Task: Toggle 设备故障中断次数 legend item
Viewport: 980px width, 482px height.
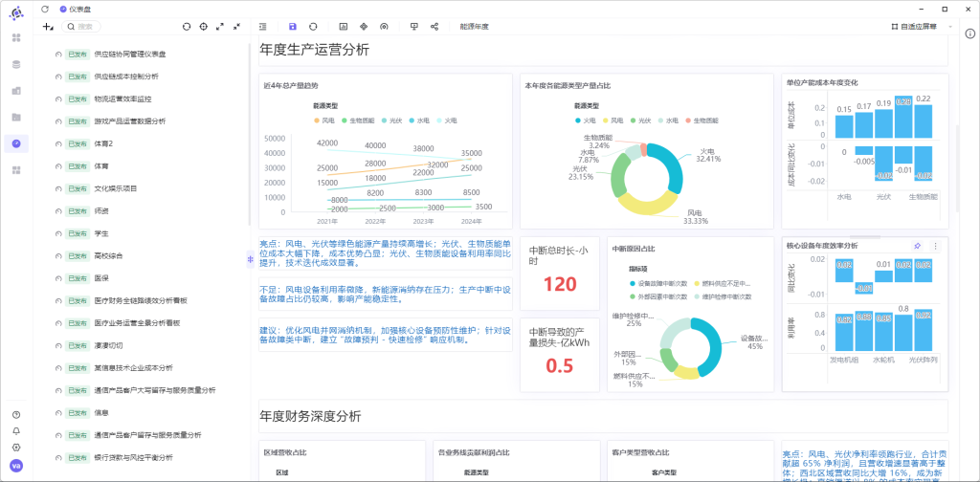Action: point(658,283)
